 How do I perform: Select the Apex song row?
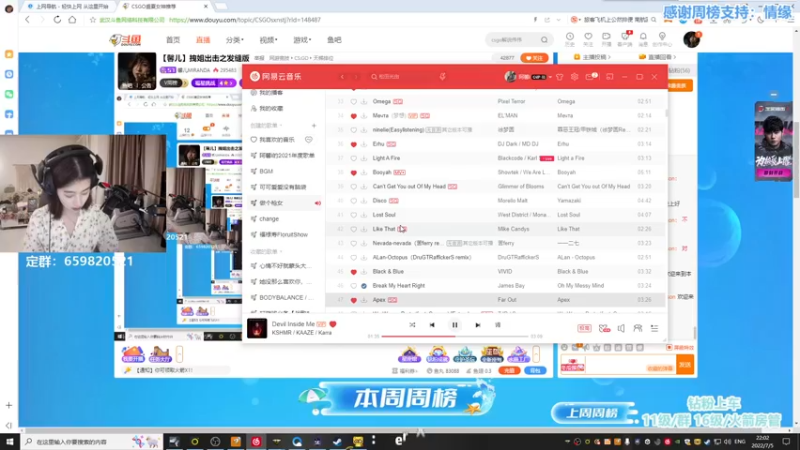pos(496,300)
